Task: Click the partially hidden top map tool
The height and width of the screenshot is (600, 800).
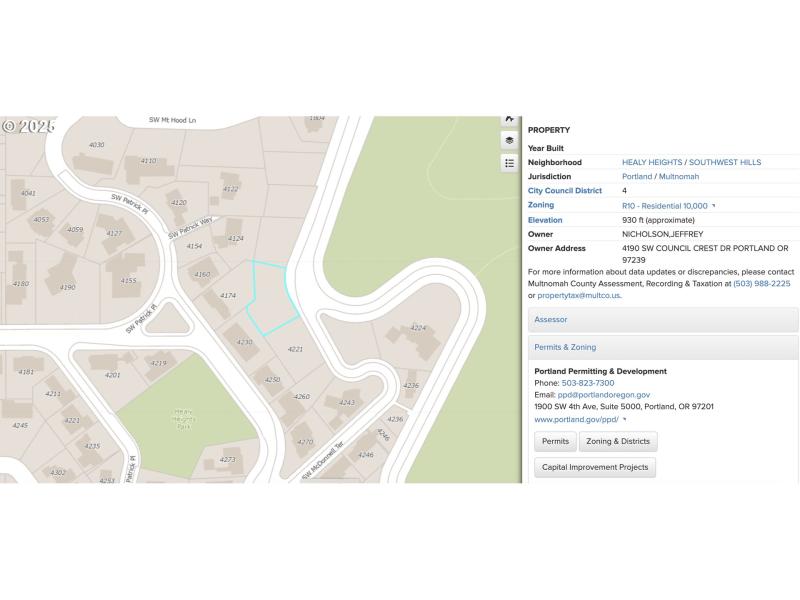Action: [x=509, y=120]
